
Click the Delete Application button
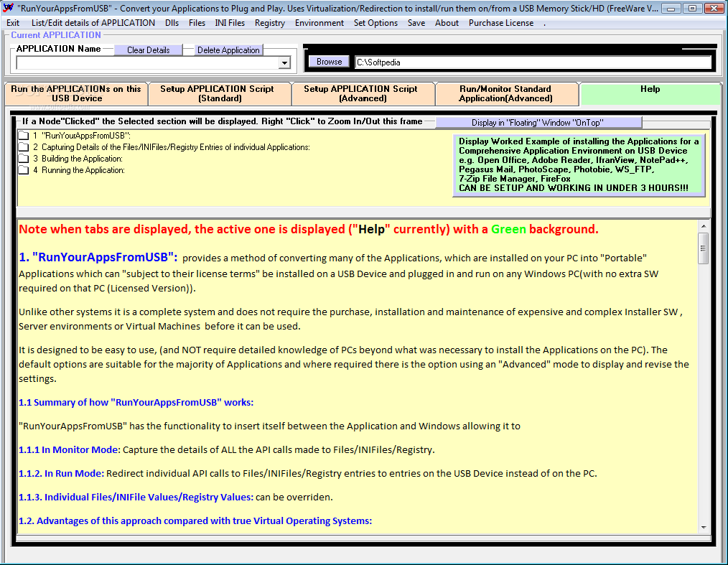tap(228, 50)
